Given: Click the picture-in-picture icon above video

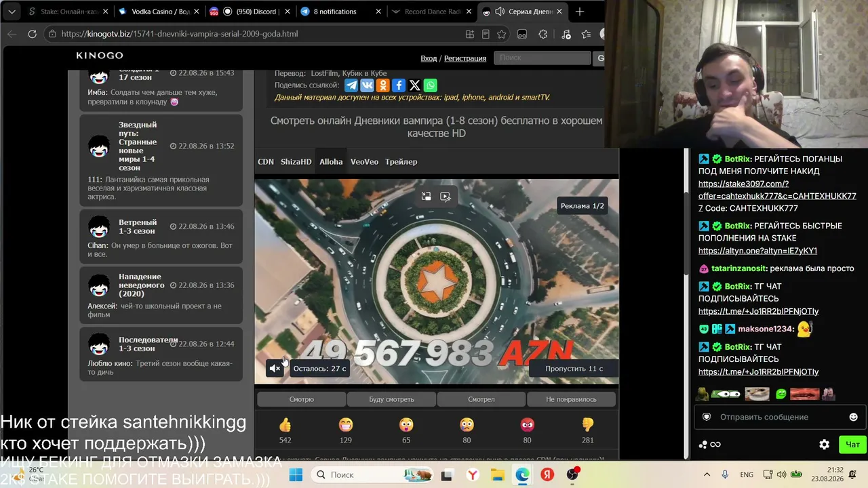Looking at the screenshot, I should [426, 197].
